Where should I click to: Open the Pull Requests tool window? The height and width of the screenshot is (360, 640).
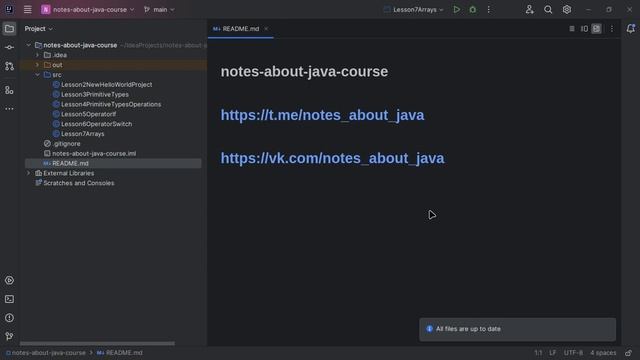pos(9,66)
